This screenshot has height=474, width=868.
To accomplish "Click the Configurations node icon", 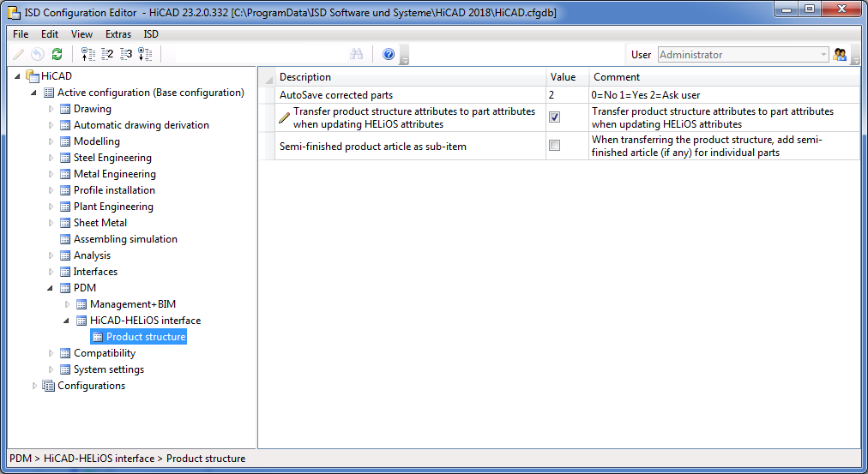I will coord(49,386).
